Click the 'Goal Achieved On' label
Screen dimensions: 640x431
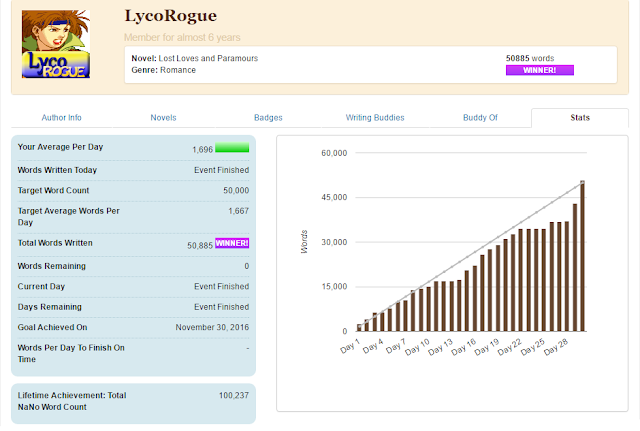[x=52, y=327]
